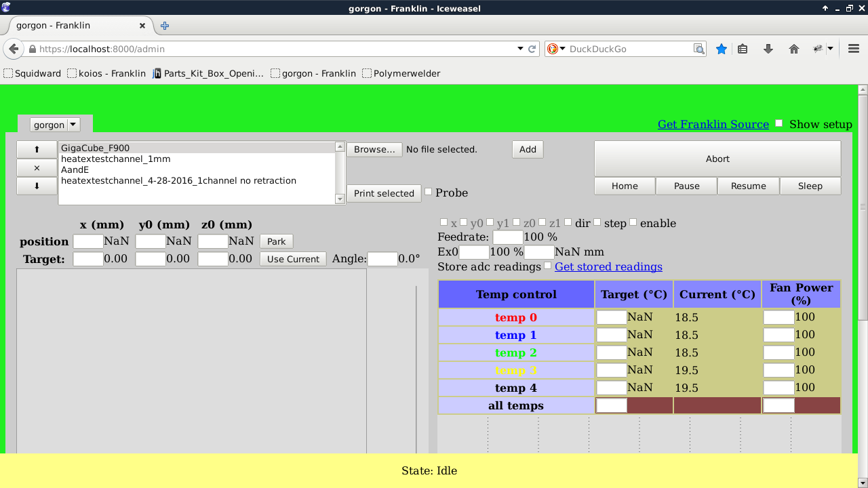Open the DuckDuckGo search engine selector
This screenshot has width=868, height=488.
[556, 49]
